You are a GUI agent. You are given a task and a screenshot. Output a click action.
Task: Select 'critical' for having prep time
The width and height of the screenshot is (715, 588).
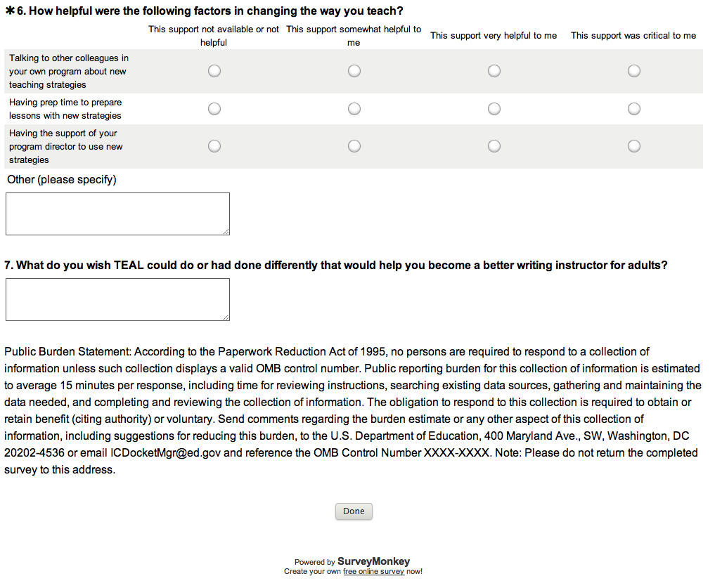(x=634, y=109)
